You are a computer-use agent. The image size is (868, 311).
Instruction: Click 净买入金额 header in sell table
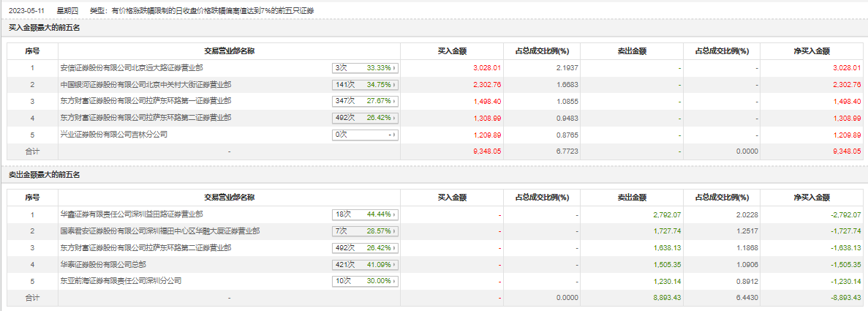click(812, 198)
